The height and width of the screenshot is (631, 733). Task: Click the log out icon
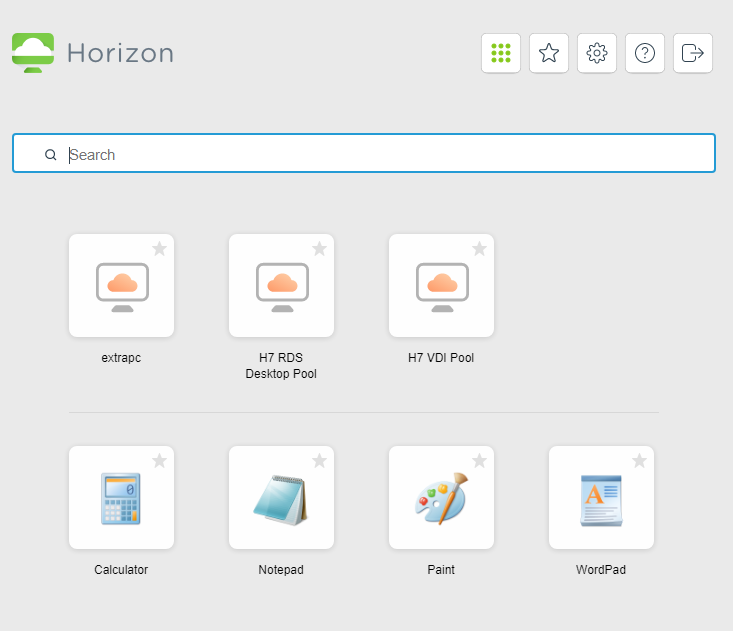coord(693,54)
